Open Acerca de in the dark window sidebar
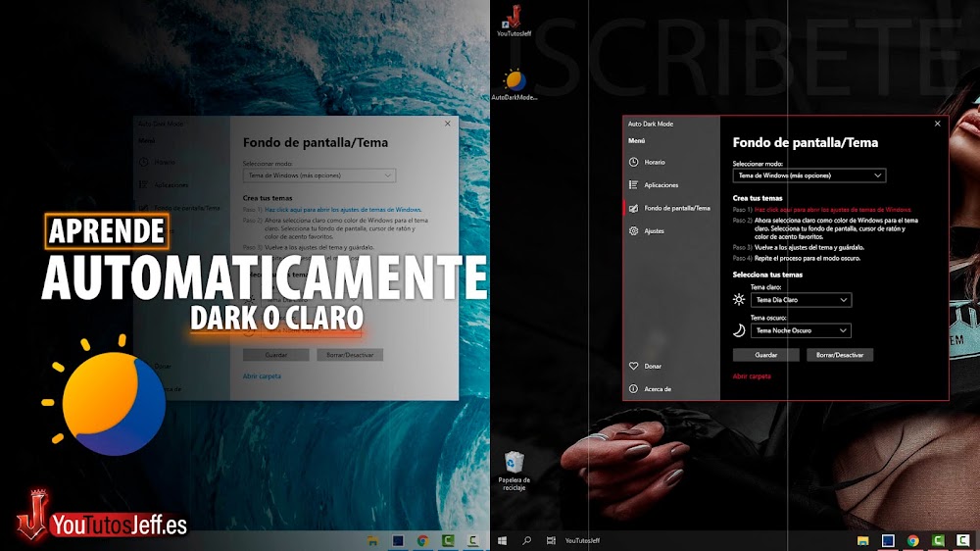980x551 pixels. click(658, 389)
